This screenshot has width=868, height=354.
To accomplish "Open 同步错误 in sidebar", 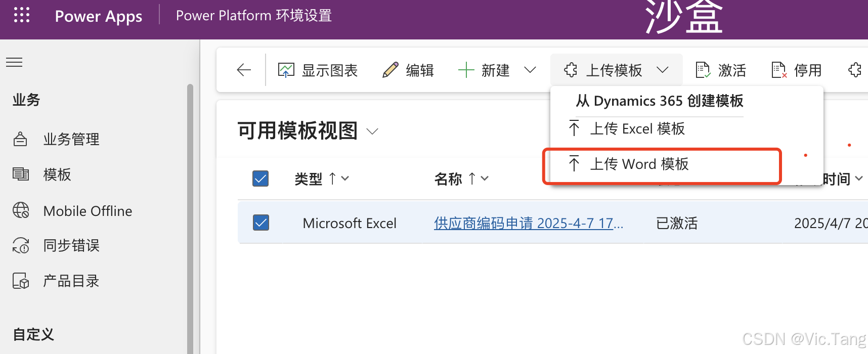I will 71,245.
